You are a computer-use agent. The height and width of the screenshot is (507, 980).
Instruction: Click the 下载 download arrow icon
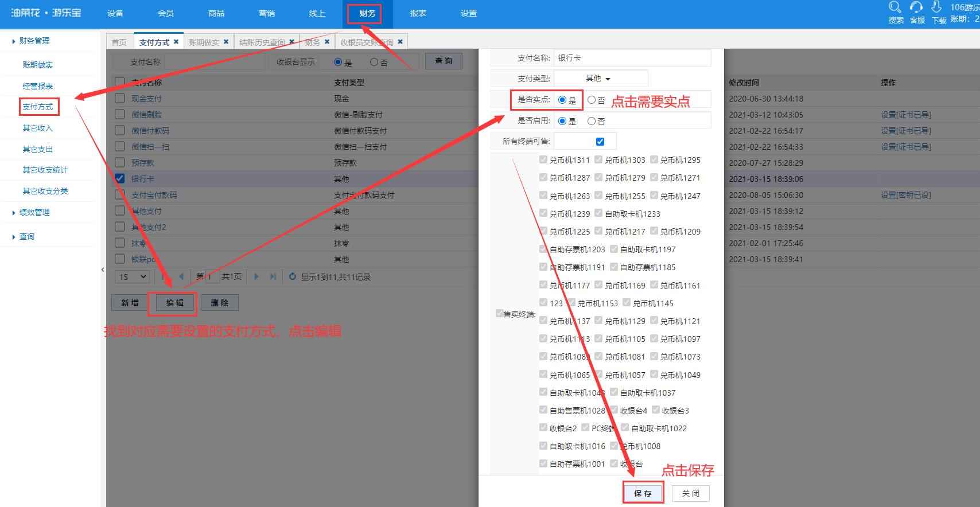936,7
